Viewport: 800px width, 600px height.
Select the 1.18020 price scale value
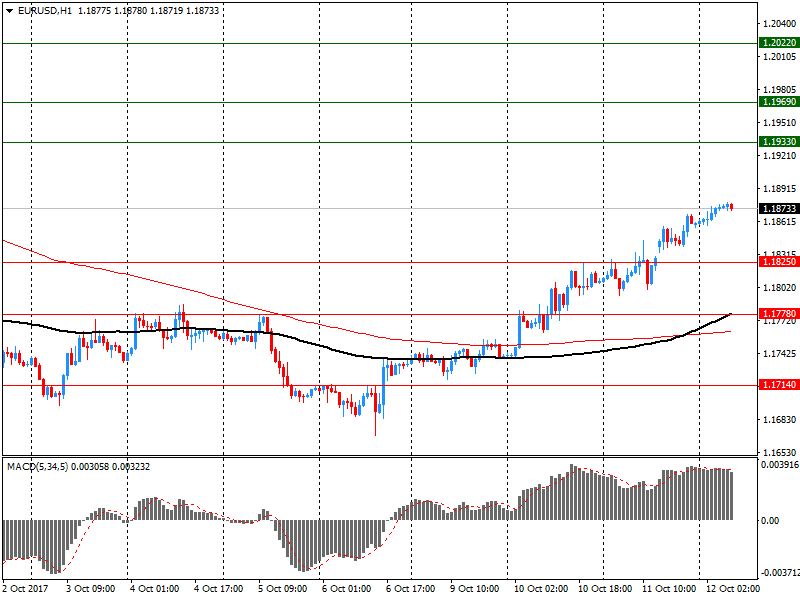coord(780,288)
